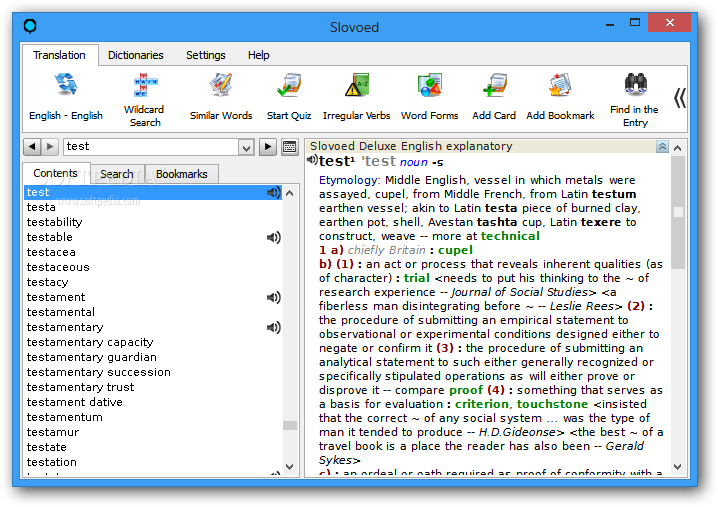Click the translate play arrow button
718x507 pixels.
pyautogui.click(x=268, y=147)
